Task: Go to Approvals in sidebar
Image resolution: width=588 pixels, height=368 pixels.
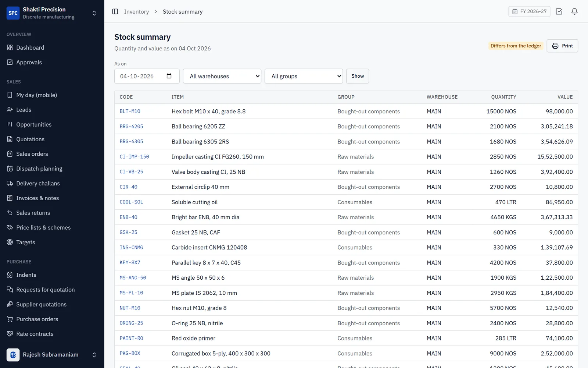Action: (52, 62)
